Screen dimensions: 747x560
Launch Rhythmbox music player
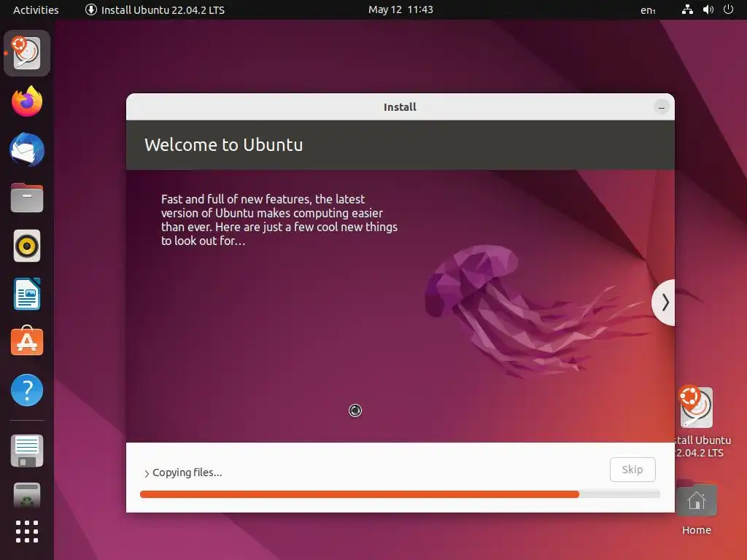(27, 246)
